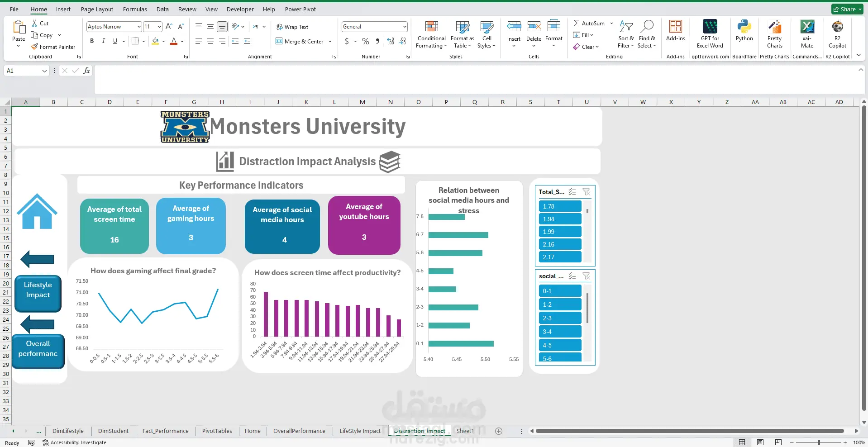Switch to the Insert ribbon tab
868x447 pixels.
(63, 9)
